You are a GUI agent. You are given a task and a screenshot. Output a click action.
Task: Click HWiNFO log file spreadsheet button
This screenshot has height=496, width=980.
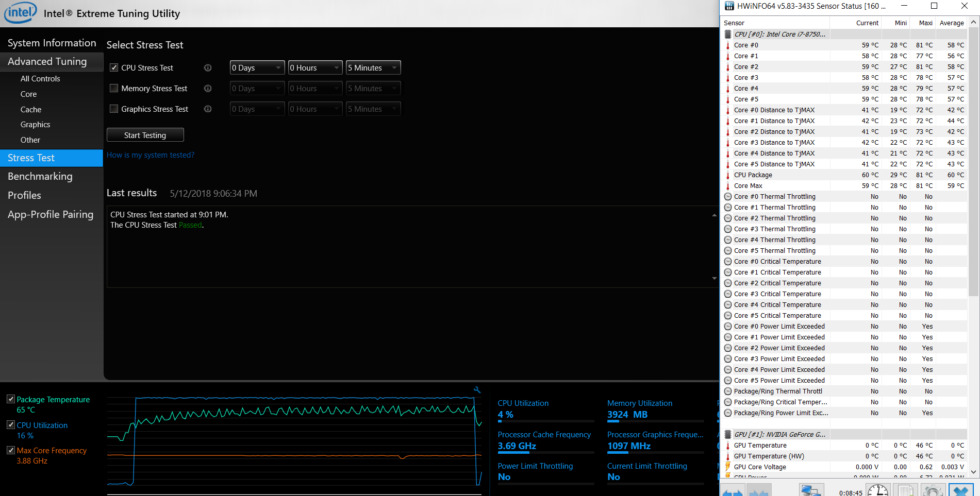[x=906, y=490]
